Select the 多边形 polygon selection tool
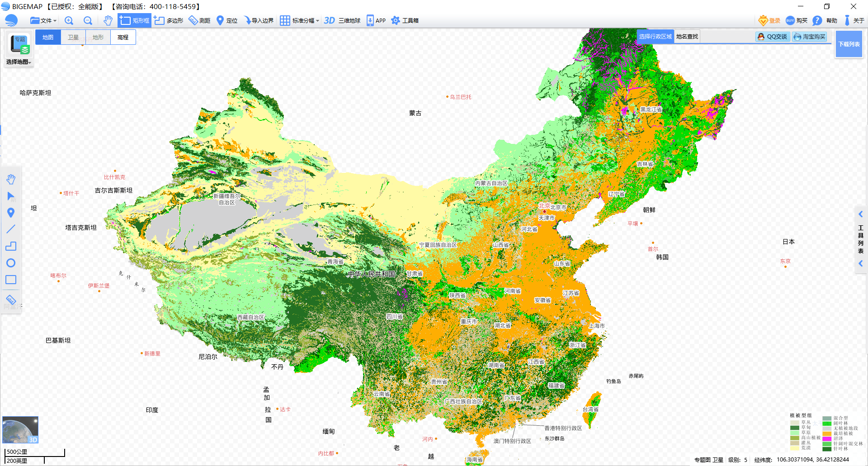Image resolution: width=868 pixels, height=466 pixels. tap(169, 20)
